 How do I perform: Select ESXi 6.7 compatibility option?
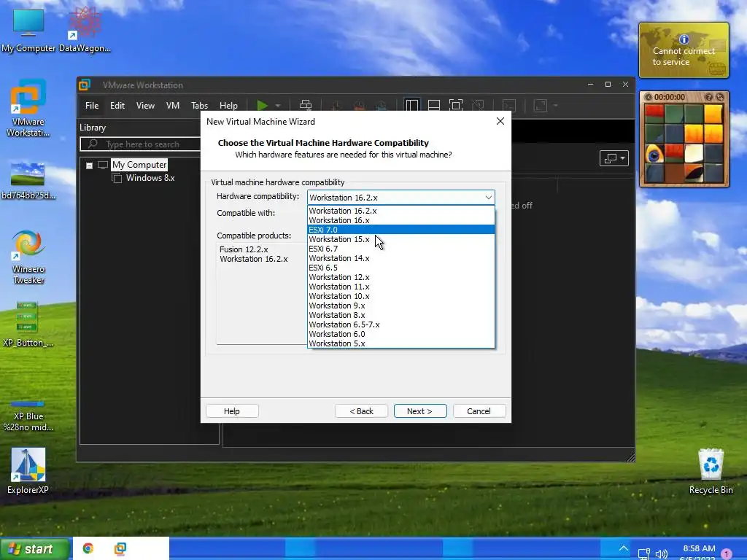401,249
